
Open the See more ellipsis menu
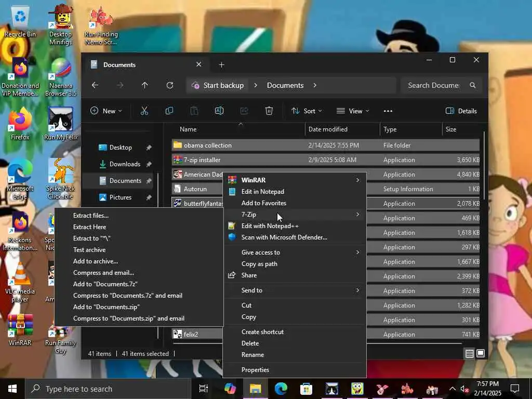click(388, 111)
